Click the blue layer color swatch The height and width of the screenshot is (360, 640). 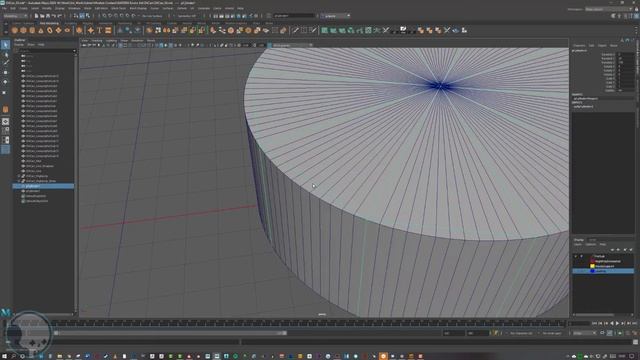592,271
